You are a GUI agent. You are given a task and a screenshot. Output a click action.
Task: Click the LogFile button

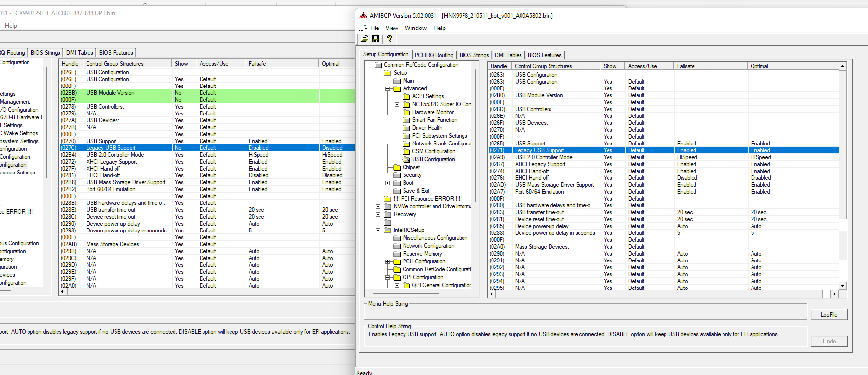(829, 315)
